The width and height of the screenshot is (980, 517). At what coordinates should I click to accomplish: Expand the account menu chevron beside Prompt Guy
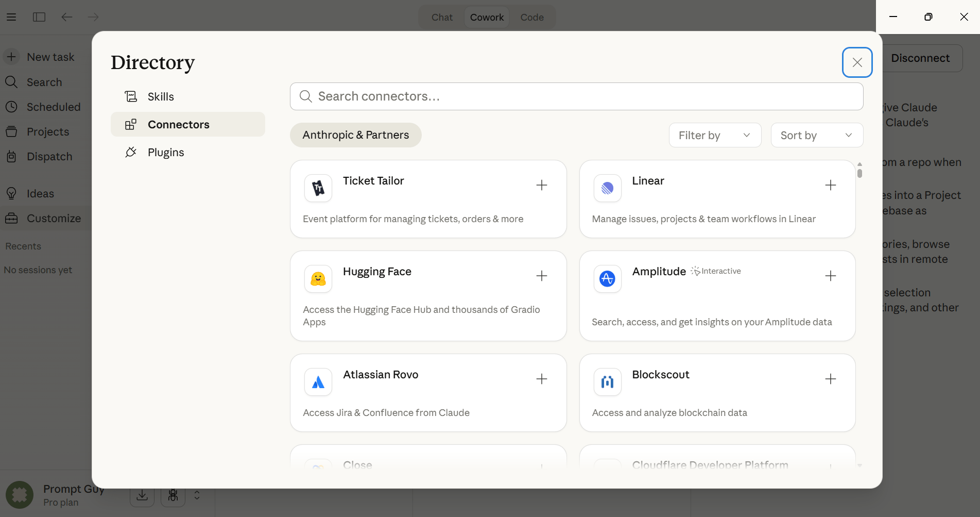[x=197, y=495]
